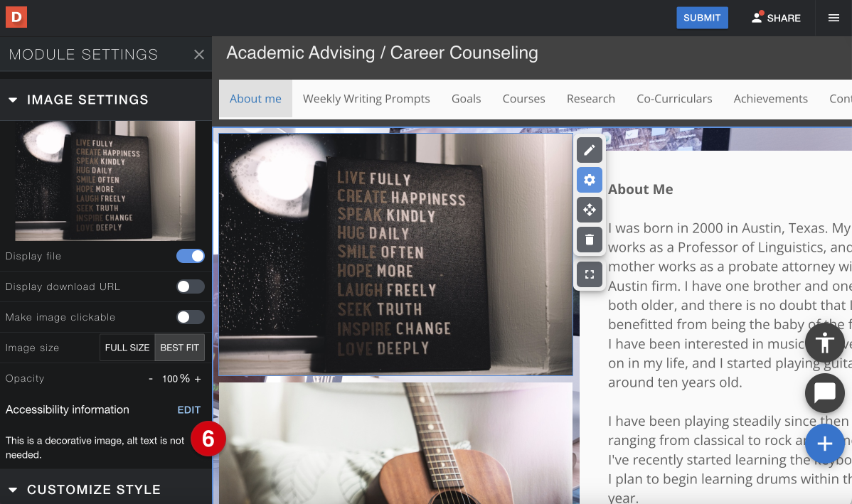Set image size to Best Fit
The height and width of the screenshot is (504, 852).
tap(179, 348)
